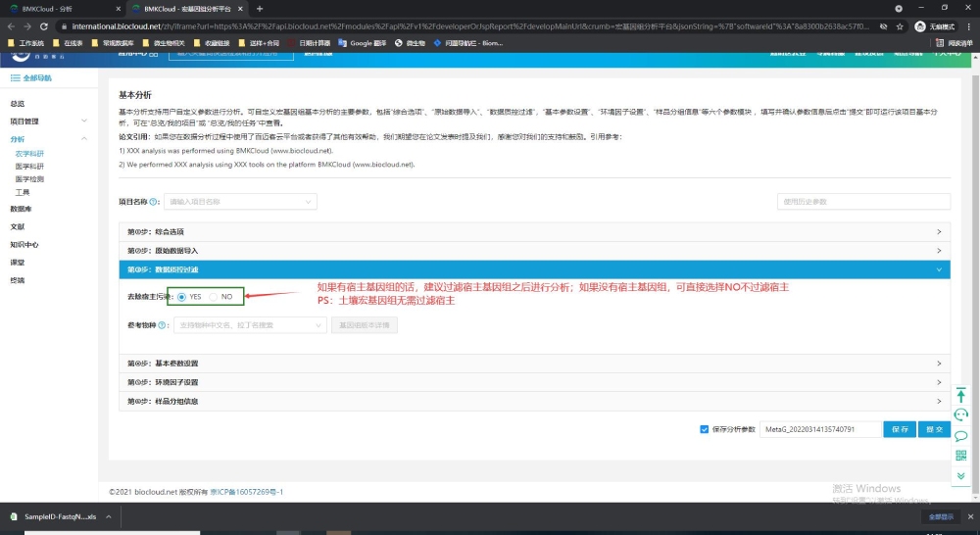Show the QR code icon

click(960, 456)
